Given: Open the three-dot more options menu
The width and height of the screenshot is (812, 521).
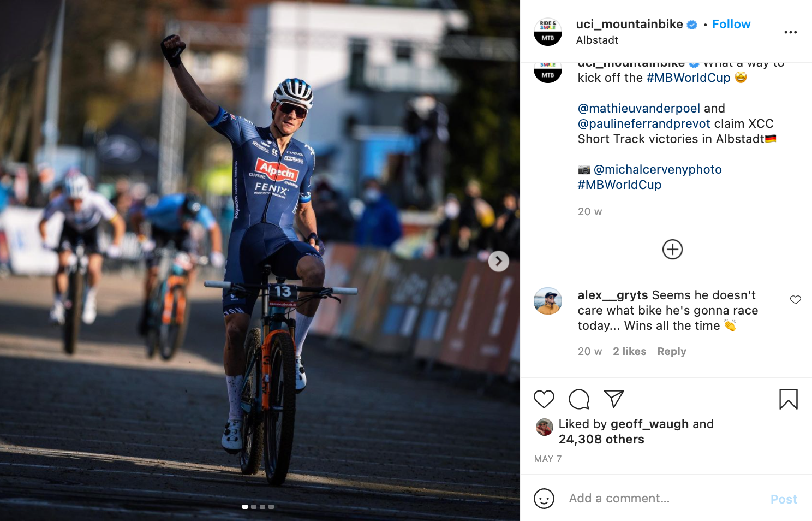Looking at the screenshot, I should [791, 32].
